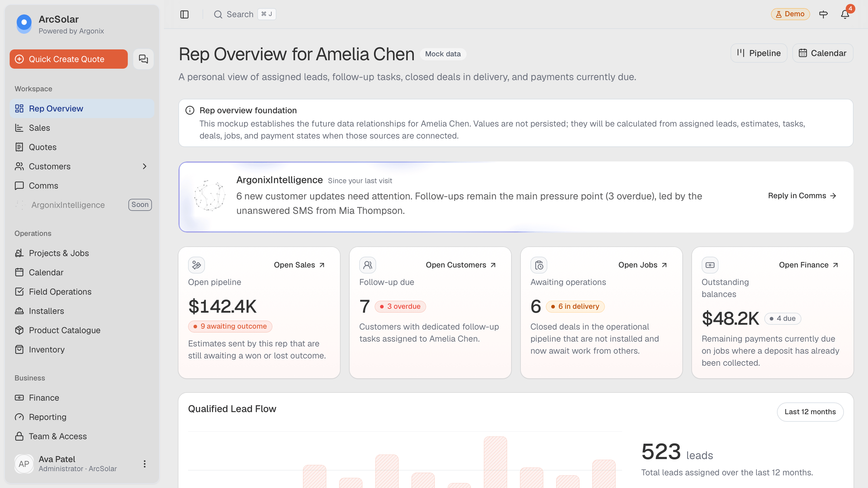
Task: Click the Pipeline button
Action: 759,53
